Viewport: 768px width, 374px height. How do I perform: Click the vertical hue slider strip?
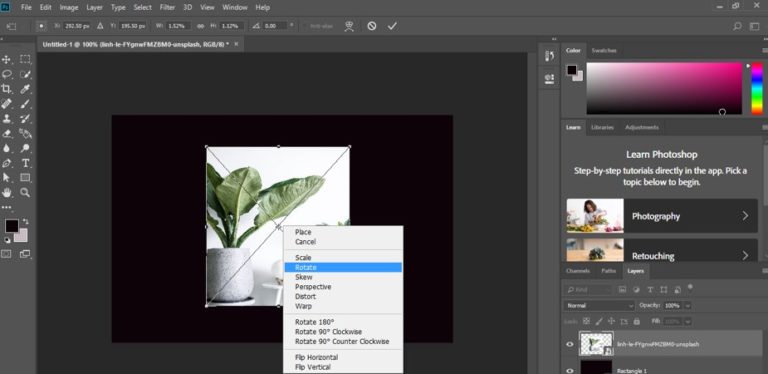coord(757,88)
